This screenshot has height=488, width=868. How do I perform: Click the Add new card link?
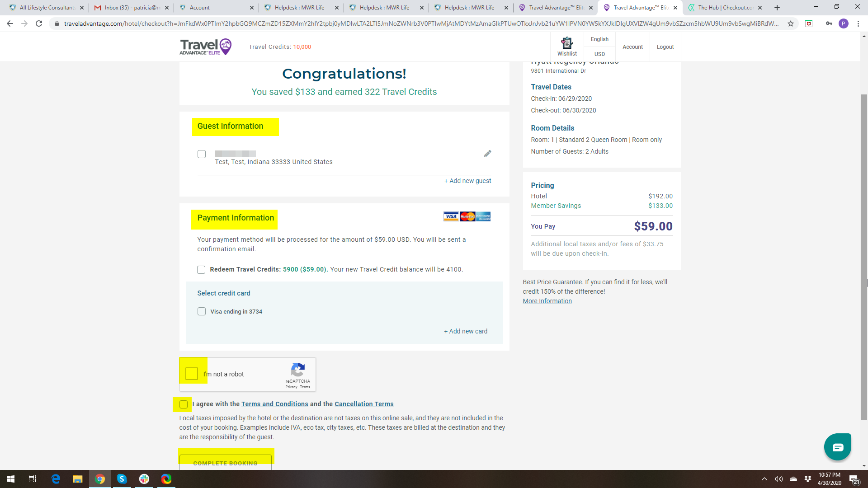pos(466,331)
